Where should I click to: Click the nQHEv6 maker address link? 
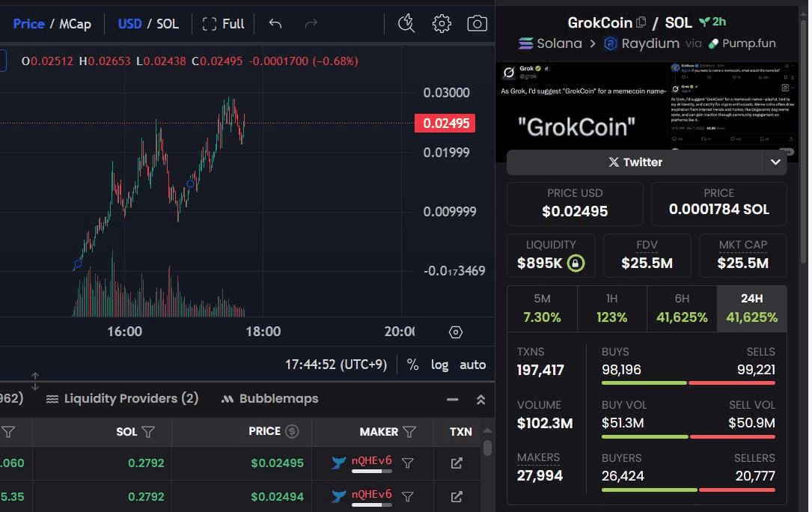[x=371, y=461]
